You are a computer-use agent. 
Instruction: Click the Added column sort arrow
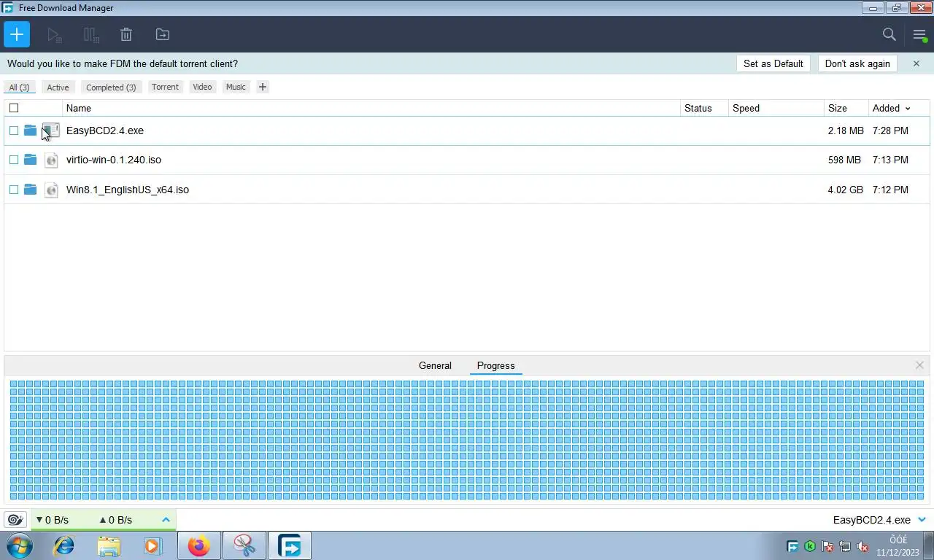[x=908, y=109]
